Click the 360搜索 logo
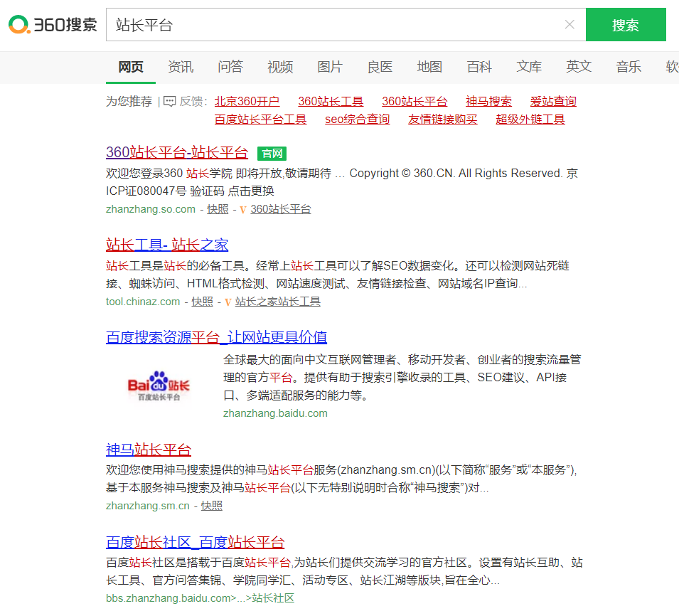Image resolution: width=679 pixels, height=616 pixels. click(x=53, y=24)
